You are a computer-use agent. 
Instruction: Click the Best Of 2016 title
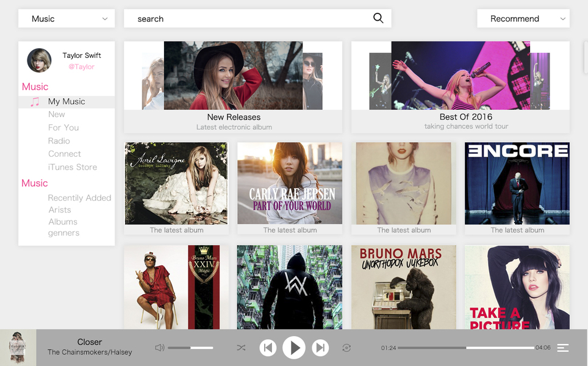pyautogui.click(x=466, y=117)
